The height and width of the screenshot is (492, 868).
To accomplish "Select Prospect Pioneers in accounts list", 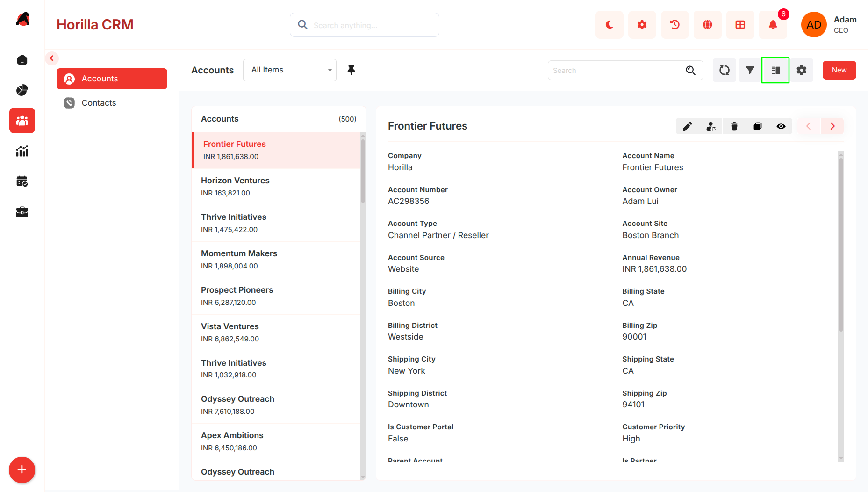I will (276, 296).
